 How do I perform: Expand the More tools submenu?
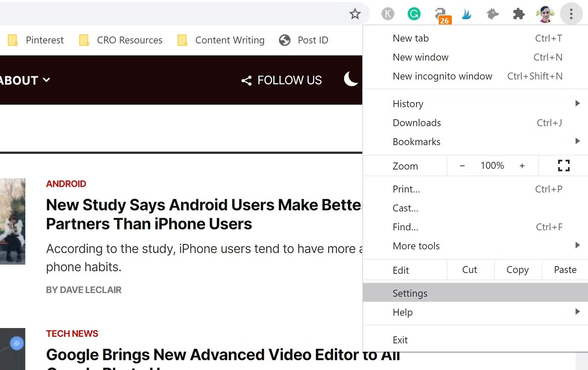pyautogui.click(x=475, y=246)
